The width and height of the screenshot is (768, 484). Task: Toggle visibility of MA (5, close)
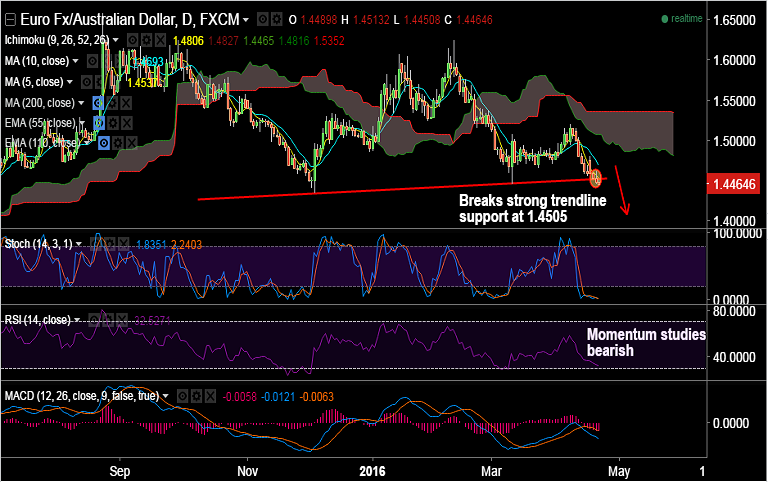(86, 82)
